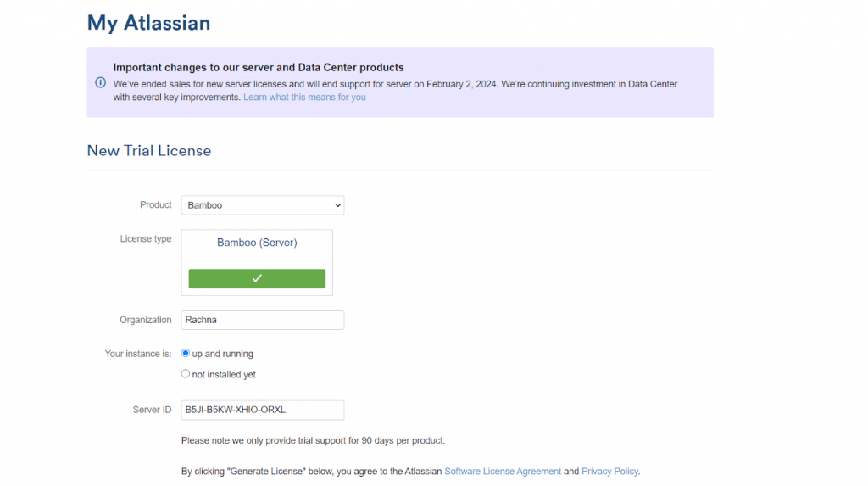Select the "up and running" radio button
This screenshot has width=868, height=486.
186,353
